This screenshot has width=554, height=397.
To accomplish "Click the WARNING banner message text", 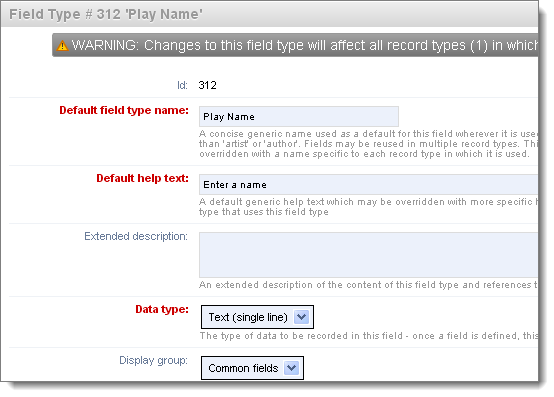I will click(x=305, y=45).
